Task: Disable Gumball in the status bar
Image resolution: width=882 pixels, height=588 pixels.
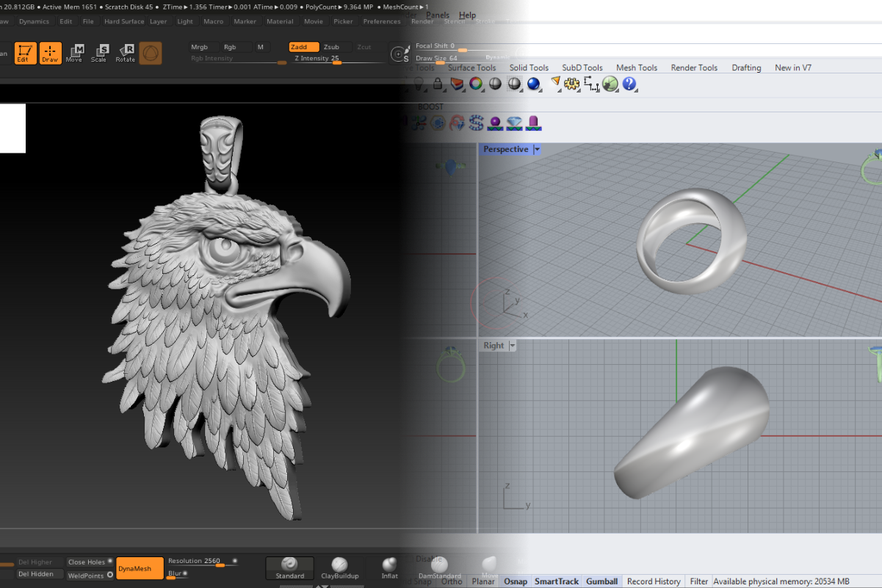Action: [601, 581]
